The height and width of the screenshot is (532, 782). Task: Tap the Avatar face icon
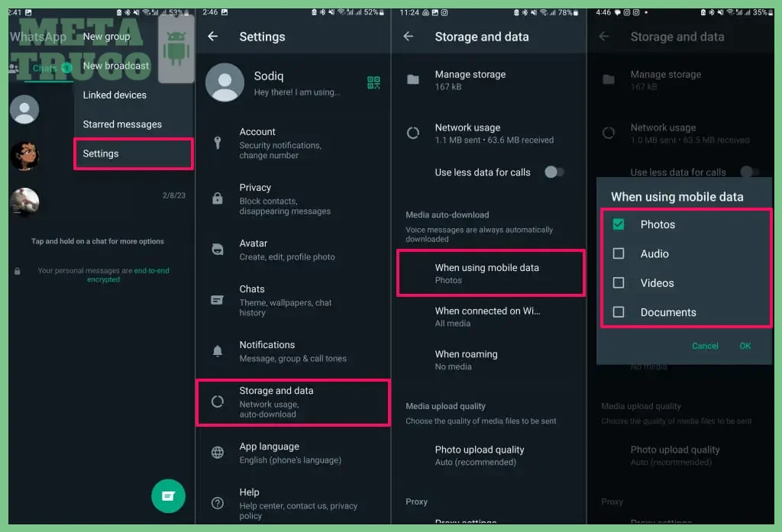coord(218,250)
